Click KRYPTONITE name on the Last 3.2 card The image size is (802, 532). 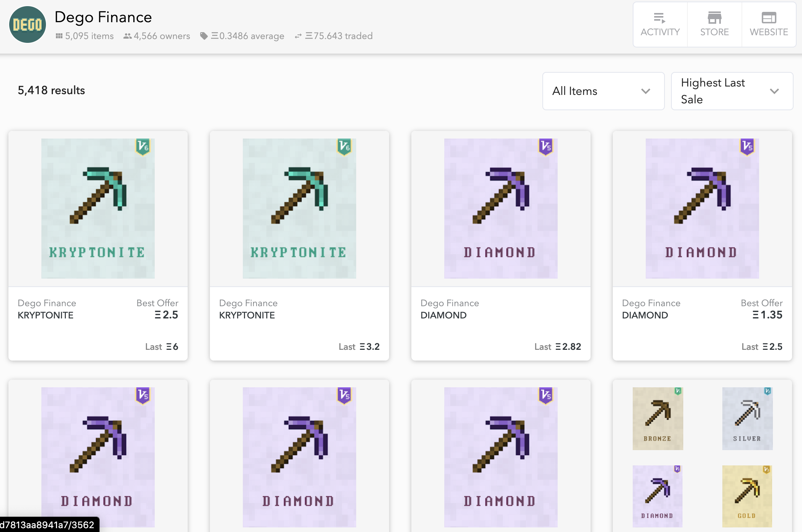247,315
